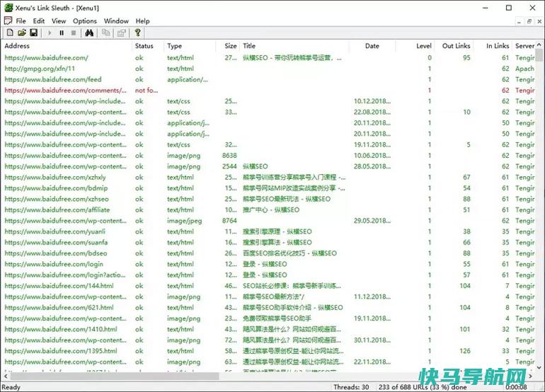Click the horizontal scrollbar right arrow
The image size is (545, 392).
tap(530, 376)
